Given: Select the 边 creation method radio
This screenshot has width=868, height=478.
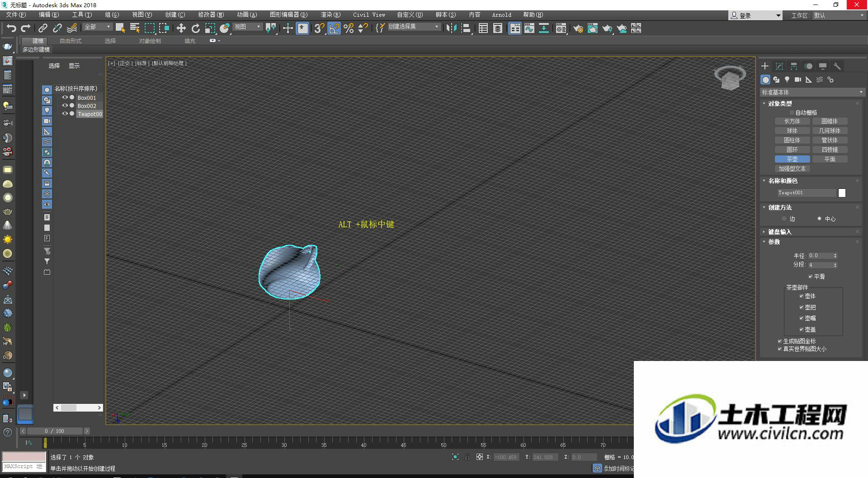Looking at the screenshot, I should pos(784,219).
